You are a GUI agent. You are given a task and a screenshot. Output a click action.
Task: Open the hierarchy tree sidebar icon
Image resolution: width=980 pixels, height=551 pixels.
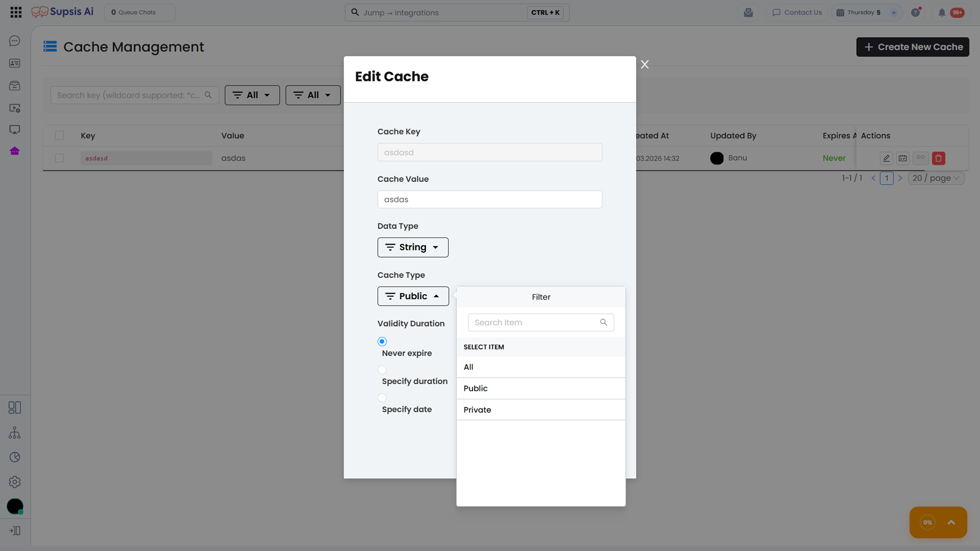pos(15,432)
